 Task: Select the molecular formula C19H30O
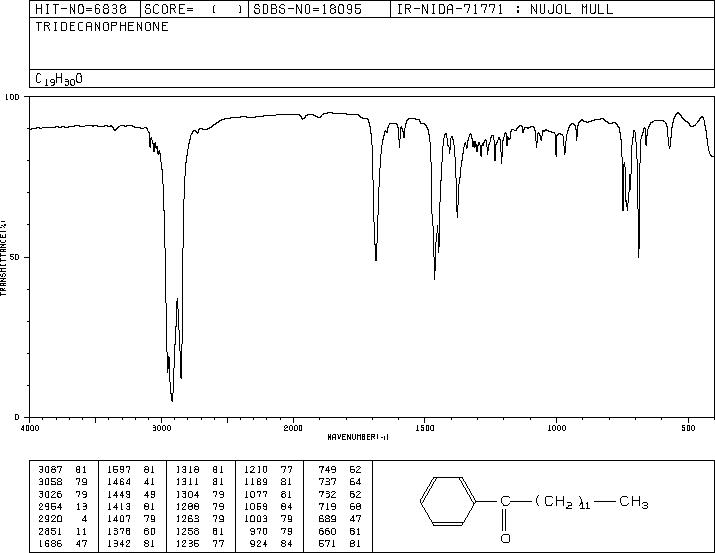coord(59,79)
